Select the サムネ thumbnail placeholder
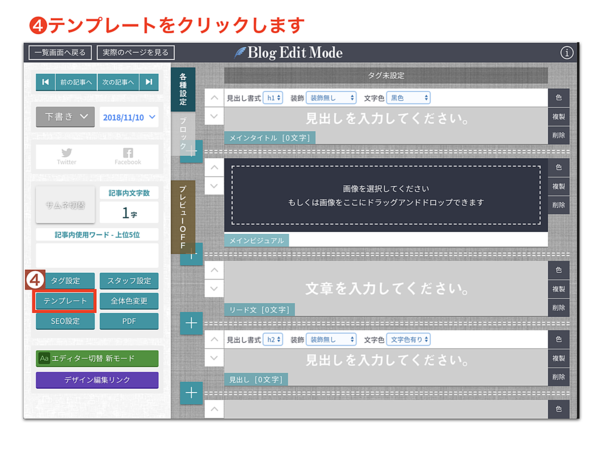 click(x=65, y=205)
